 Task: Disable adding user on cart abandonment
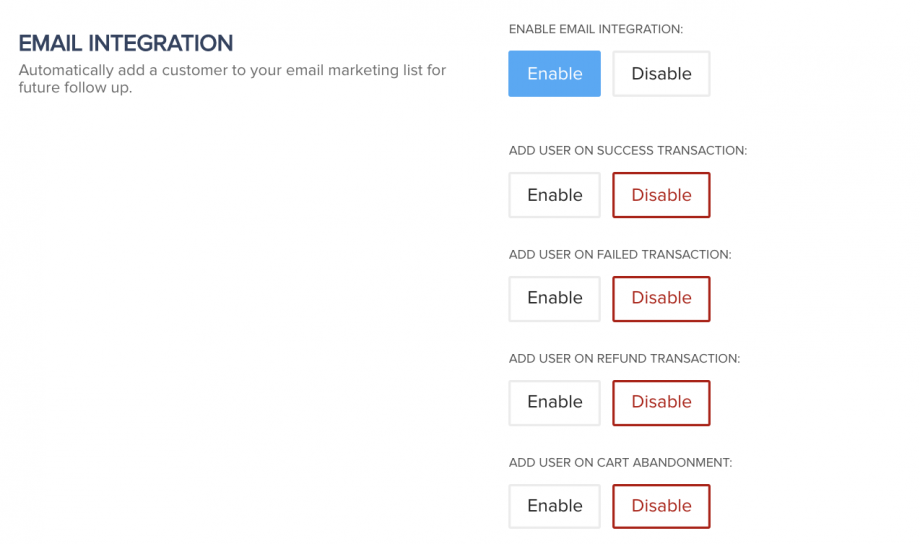coord(661,506)
